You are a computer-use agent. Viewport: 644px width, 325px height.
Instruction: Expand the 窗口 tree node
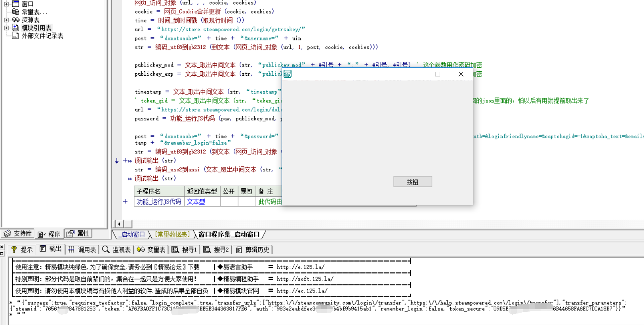tap(6, 4)
